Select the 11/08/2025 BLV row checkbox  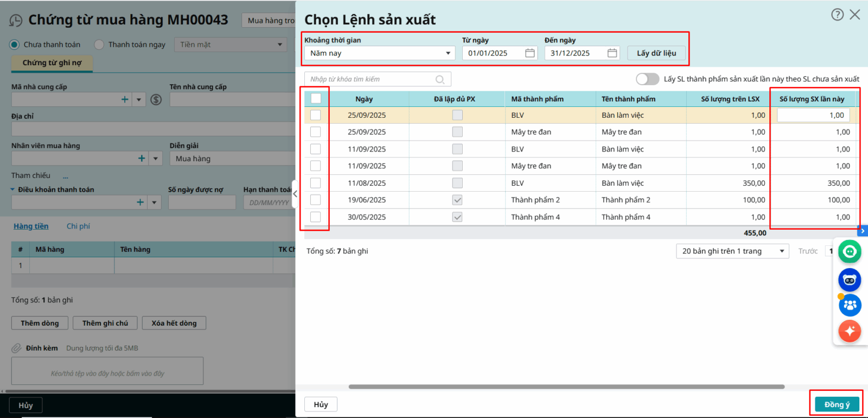pyautogui.click(x=316, y=183)
